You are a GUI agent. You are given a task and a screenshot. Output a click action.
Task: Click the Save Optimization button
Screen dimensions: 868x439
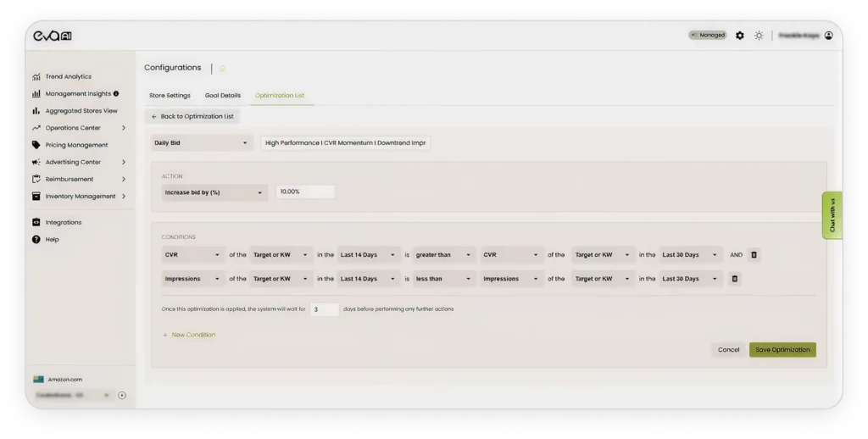[782, 349]
